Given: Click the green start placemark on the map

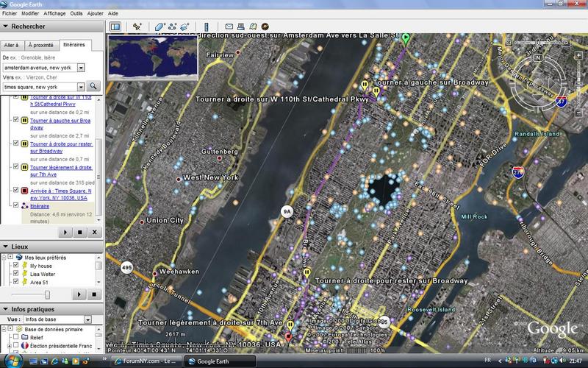Looking at the screenshot, I should click(x=405, y=38).
